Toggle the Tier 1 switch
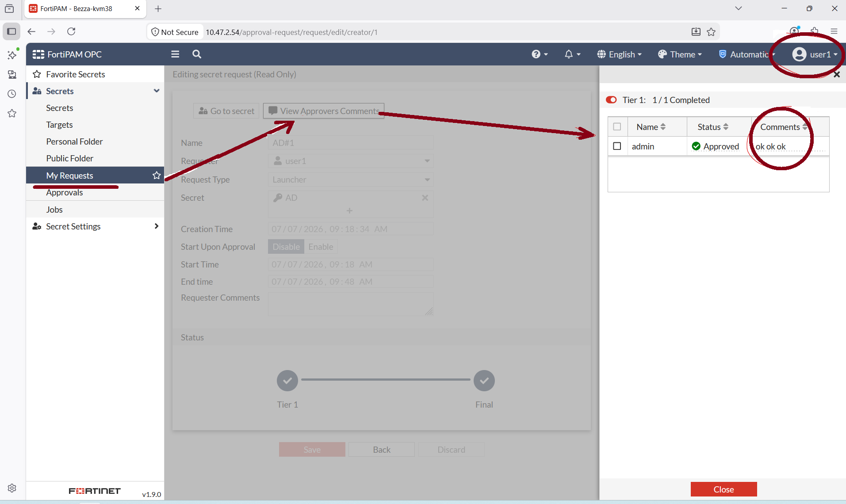 tap(612, 100)
